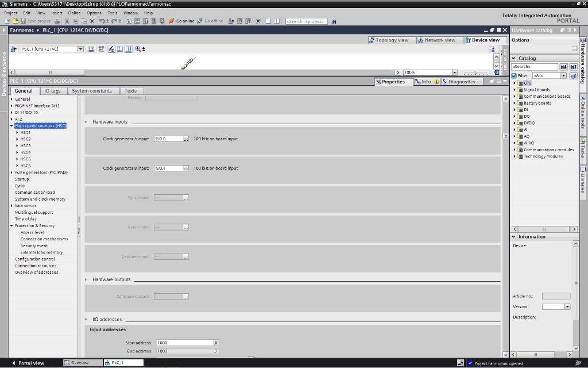Click the search down icon in catalog

564,67
